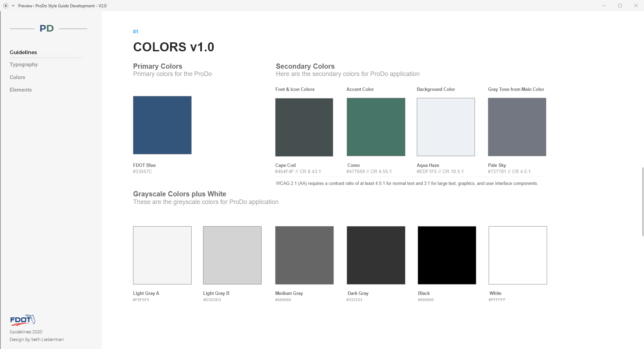
Task: Click the FDOT logo at bottom left
Action: [23, 320]
